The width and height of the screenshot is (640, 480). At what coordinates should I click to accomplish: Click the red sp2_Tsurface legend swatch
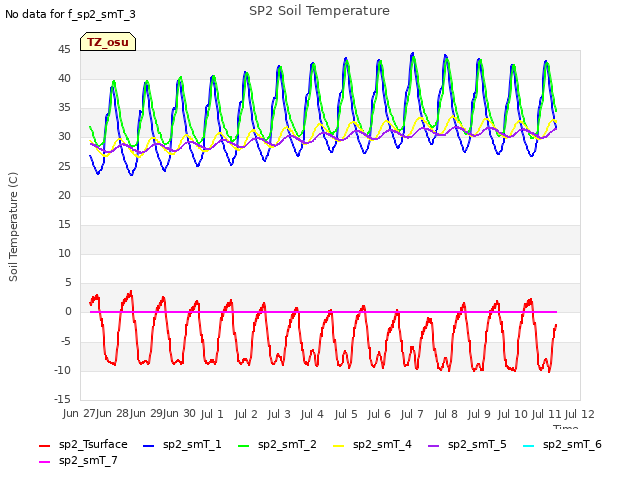(44, 446)
